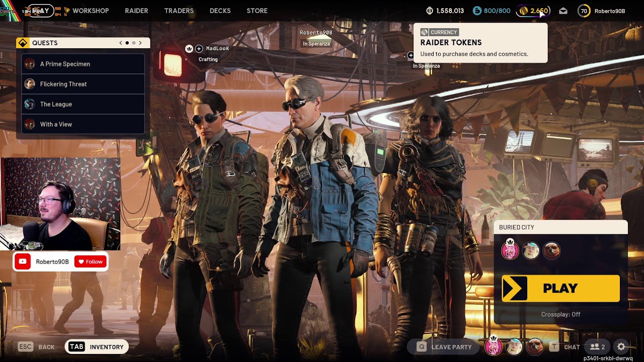Go to next Quests page with right chevron

click(140, 43)
